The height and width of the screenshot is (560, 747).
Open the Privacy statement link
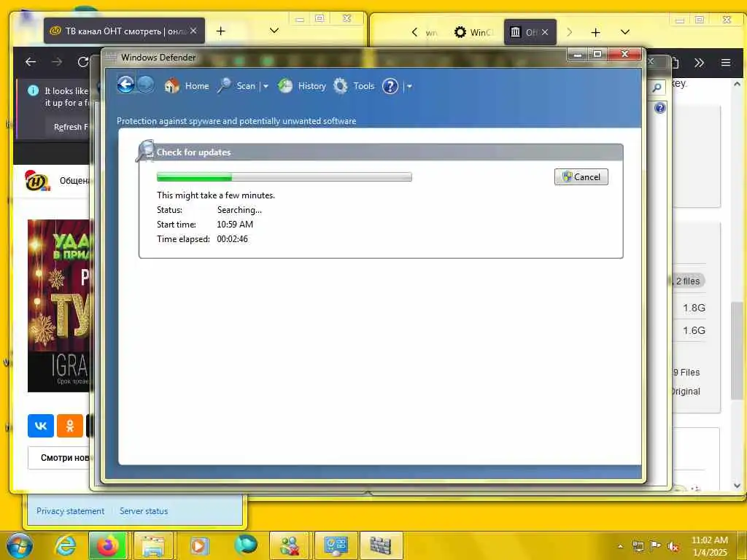click(x=70, y=511)
